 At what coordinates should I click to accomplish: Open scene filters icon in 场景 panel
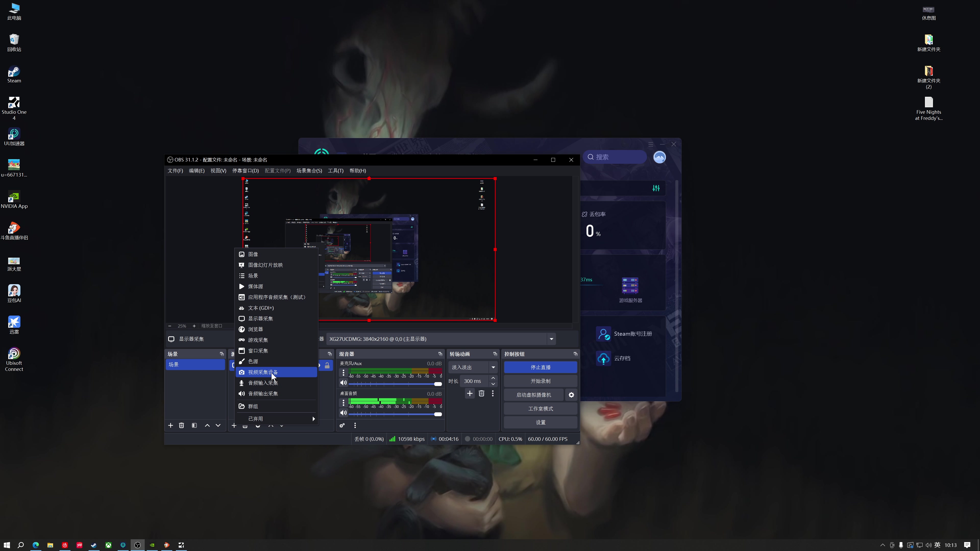(x=194, y=425)
